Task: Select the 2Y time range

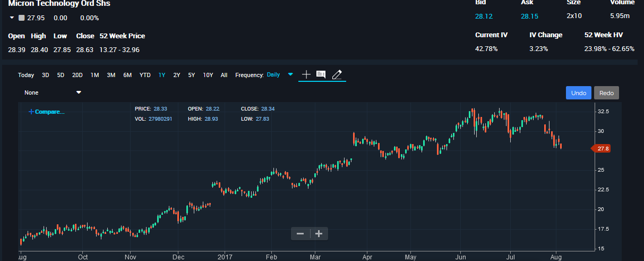Action: coord(177,75)
